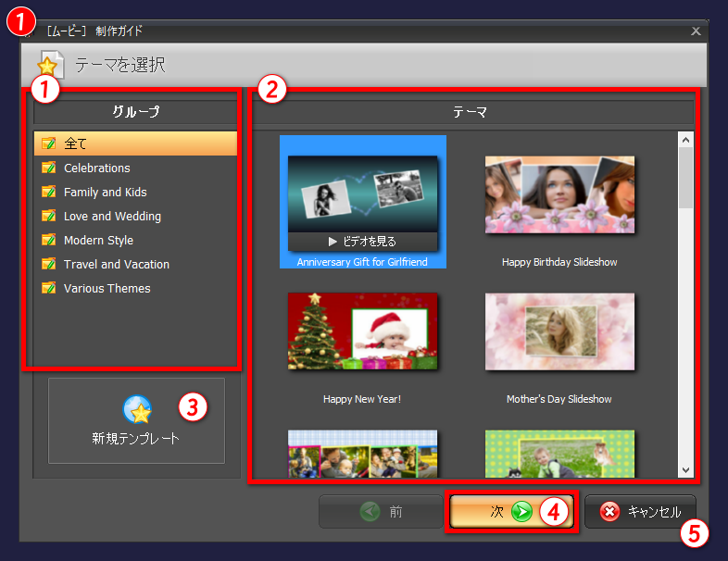Viewport: 728px width, 561px height.
Task: Select the 全て group in list
Action: point(76,143)
